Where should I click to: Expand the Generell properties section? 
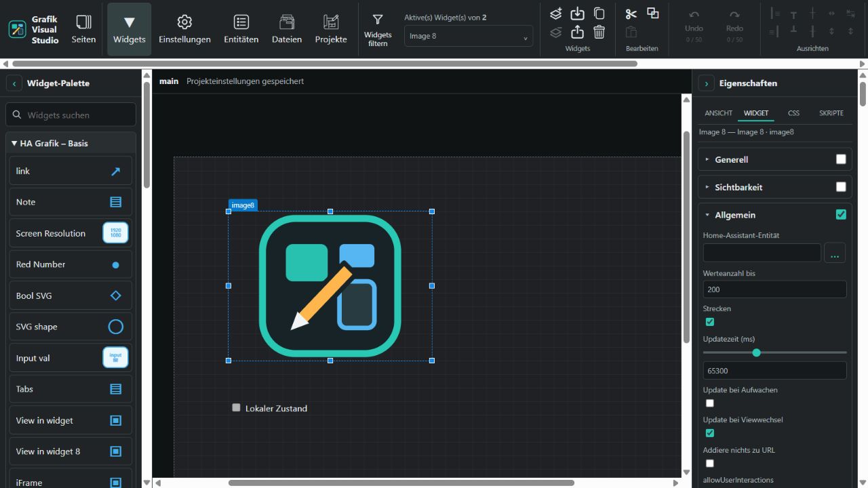click(707, 159)
